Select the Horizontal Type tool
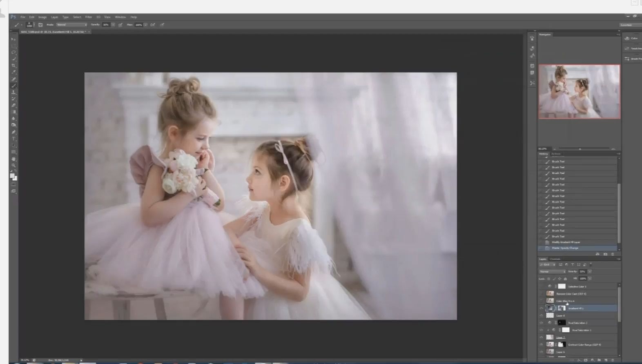The height and width of the screenshot is (364, 642). 13,139
